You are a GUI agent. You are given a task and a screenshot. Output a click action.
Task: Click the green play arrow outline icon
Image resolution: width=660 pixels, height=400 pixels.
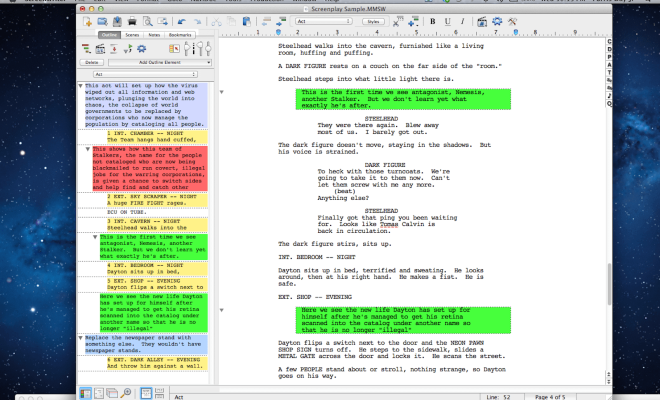tap(128, 49)
